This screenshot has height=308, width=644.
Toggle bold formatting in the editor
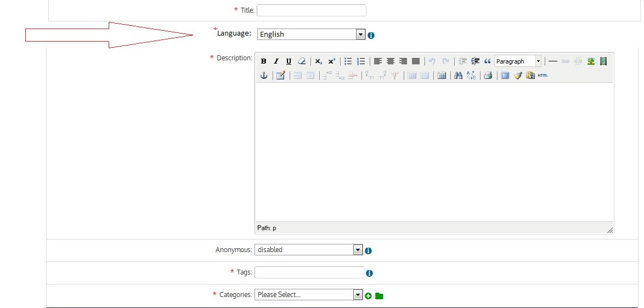[x=264, y=61]
